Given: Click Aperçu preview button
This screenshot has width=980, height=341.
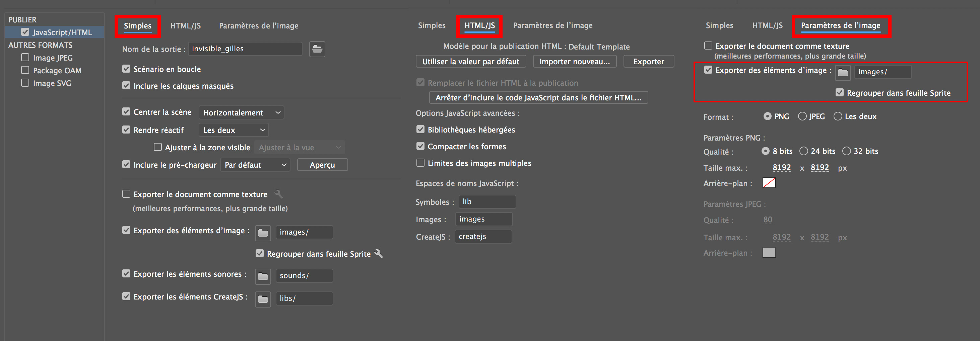Looking at the screenshot, I should [x=322, y=165].
